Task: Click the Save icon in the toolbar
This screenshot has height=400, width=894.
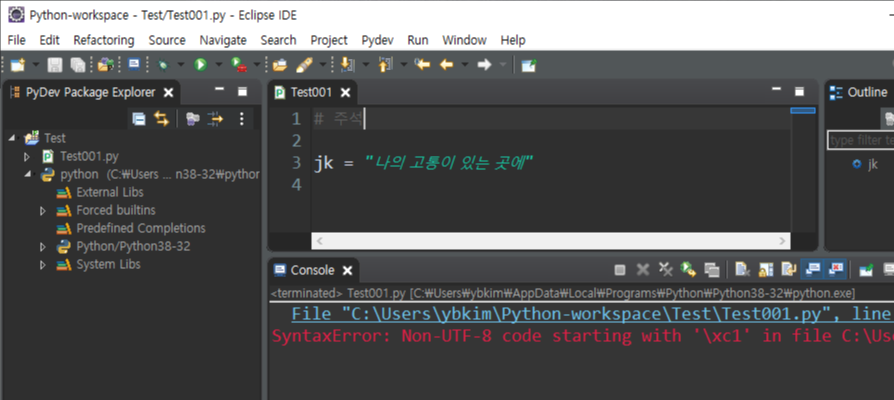Action: pyautogui.click(x=54, y=65)
